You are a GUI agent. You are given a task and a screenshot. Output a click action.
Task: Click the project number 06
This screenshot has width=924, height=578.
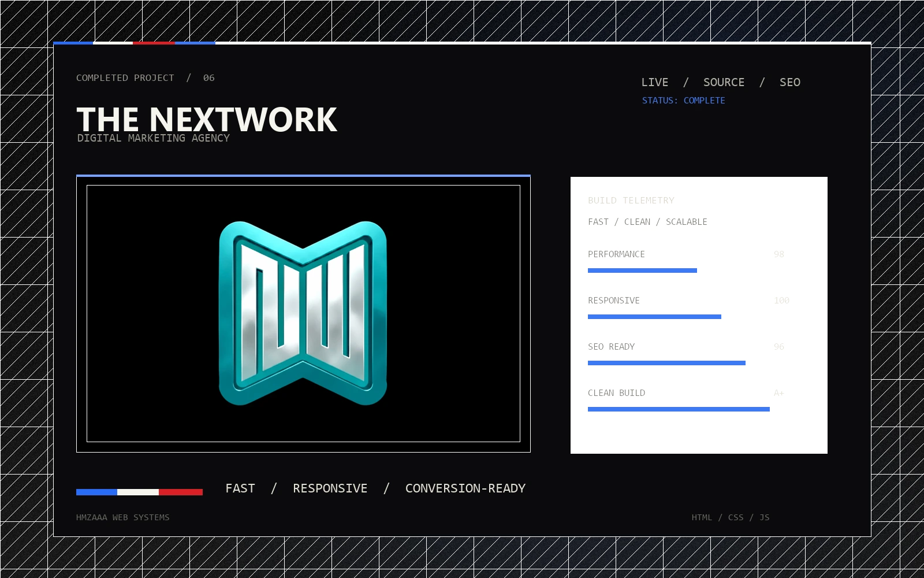pyautogui.click(x=208, y=77)
